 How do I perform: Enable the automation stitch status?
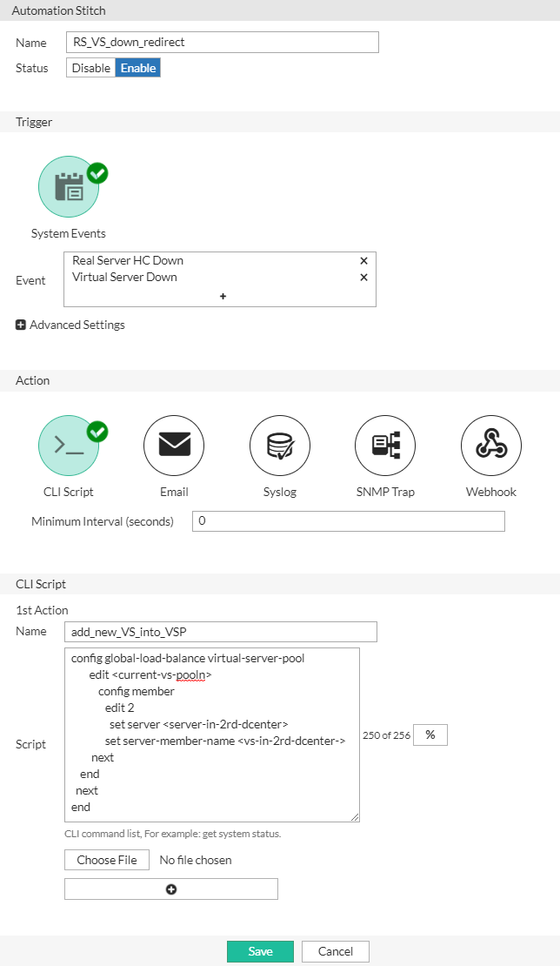tap(137, 67)
